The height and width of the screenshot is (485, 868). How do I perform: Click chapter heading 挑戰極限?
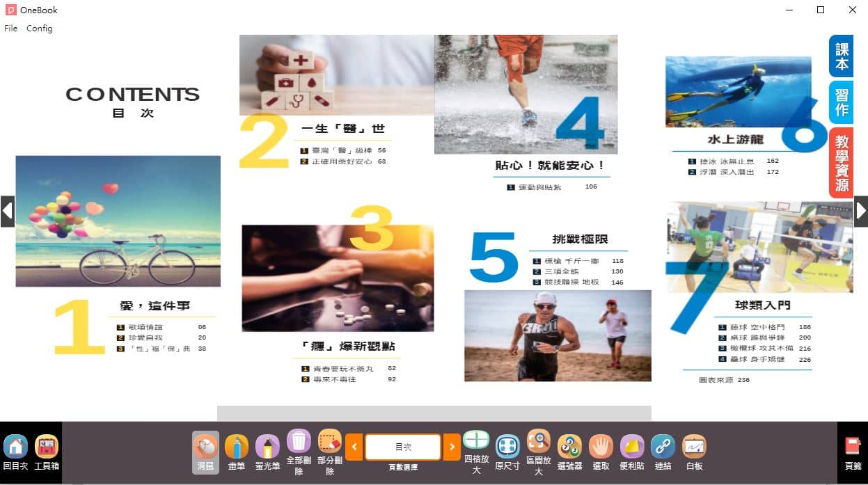pyautogui.click(x=580, y=239)
